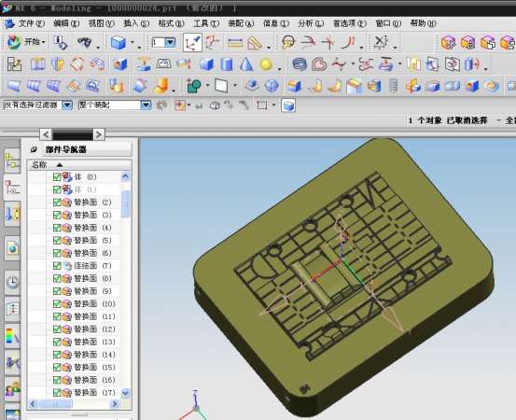516x420 pixels.
Task: Toggle checkbox for 体 (1)
Action: (57, 189)
